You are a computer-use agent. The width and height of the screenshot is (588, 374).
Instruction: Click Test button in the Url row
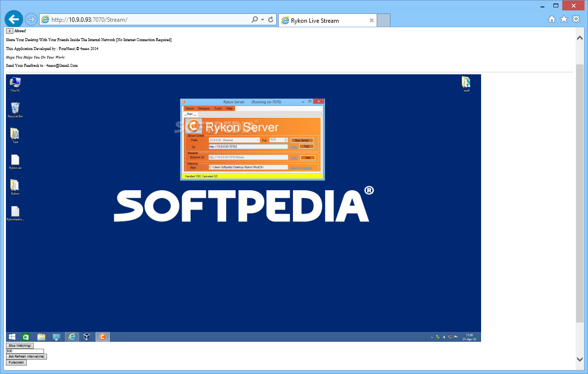tap(306, 147)
